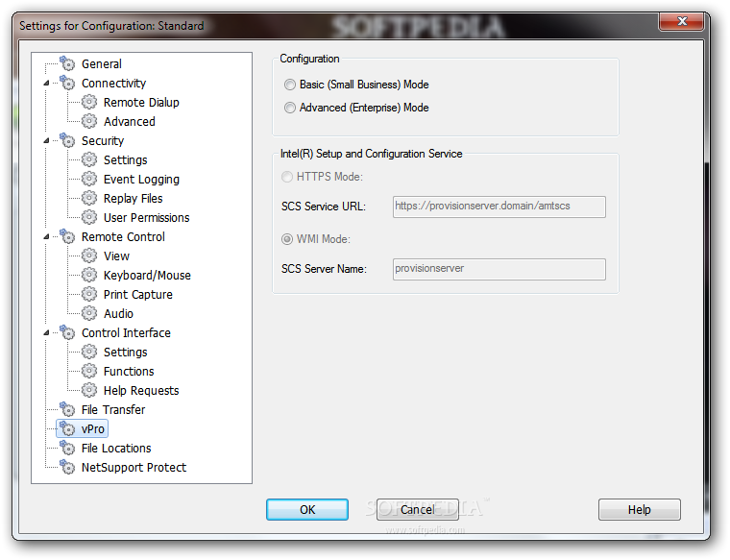
Task: Choose the HTTPS Mode radio button
Action: coord(287,177)
